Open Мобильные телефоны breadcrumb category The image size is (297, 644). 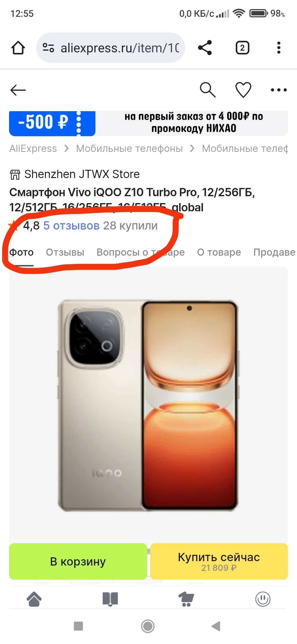pyautogui.click(x=129, y=149)
